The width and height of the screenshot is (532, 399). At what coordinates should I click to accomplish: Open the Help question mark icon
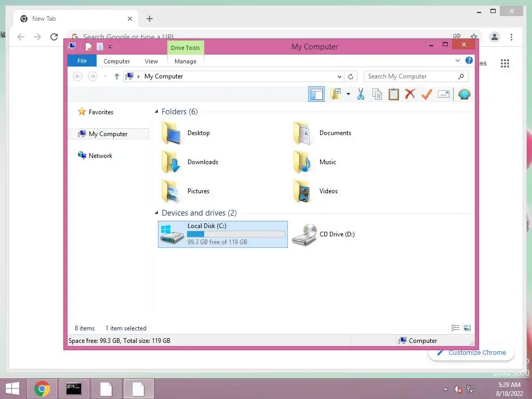point(469,60)
